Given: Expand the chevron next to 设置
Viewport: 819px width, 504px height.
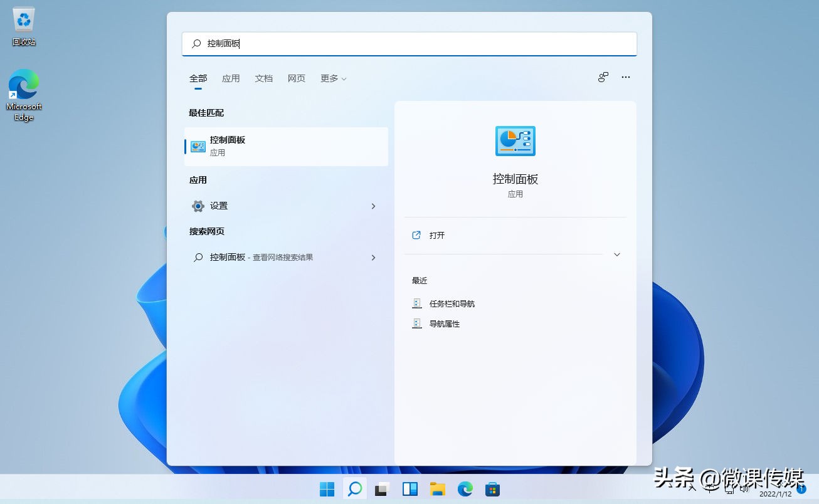Looking at the screenshot, I should 373,206.
